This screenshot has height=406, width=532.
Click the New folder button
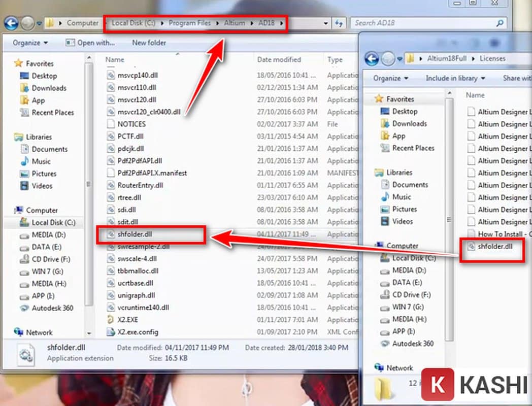148,43
